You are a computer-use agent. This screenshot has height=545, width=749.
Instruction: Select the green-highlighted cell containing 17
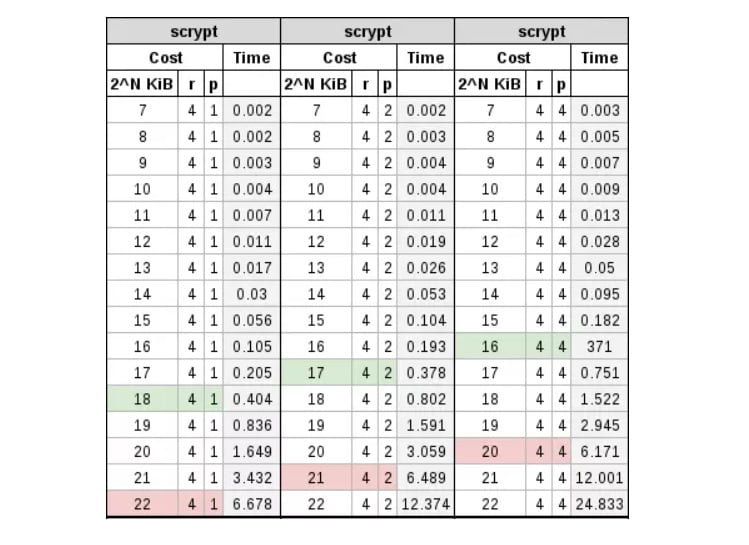click(x=316, y=372)
